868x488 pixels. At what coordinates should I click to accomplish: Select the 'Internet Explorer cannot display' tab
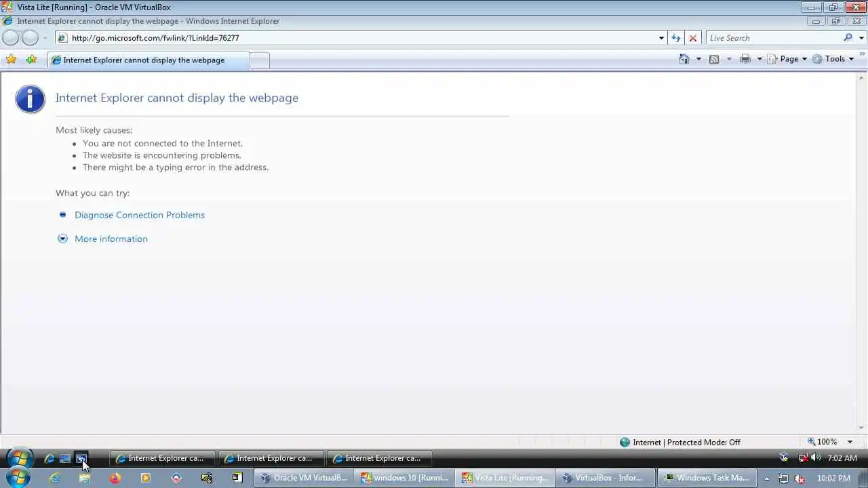click(149, 60)
